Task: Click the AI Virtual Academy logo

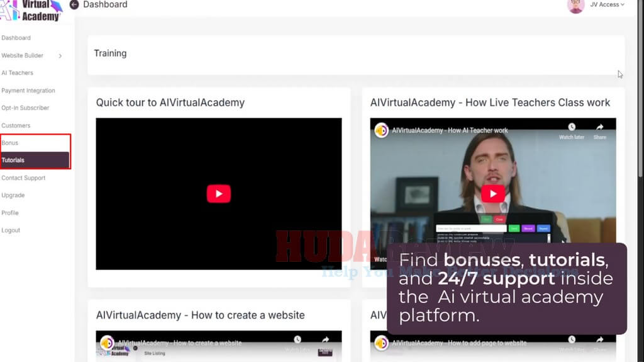Action: pos(31,10)
